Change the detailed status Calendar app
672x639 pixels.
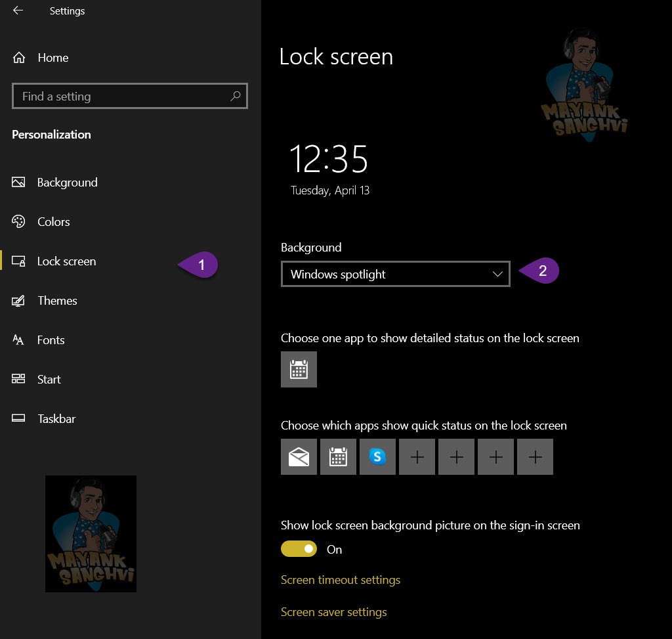299,369
